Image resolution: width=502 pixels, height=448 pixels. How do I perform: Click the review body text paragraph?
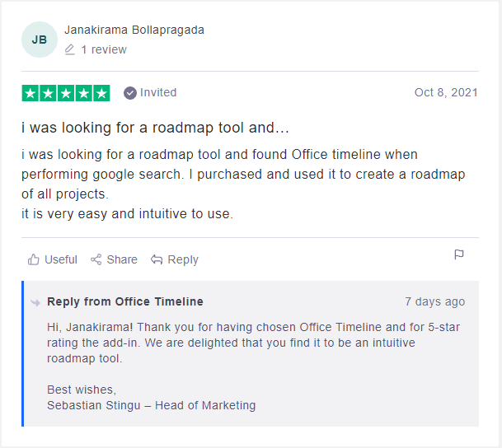point(242,184)
